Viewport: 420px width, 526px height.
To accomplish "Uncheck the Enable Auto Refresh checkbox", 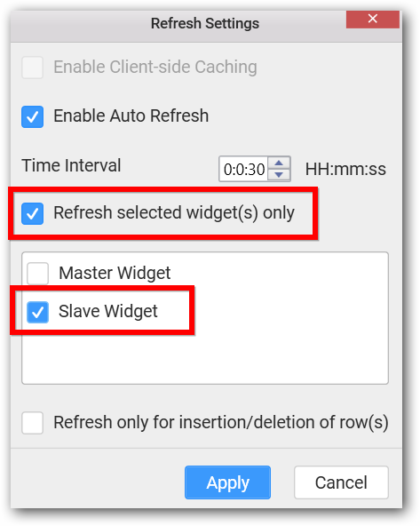I will [33, 116].
